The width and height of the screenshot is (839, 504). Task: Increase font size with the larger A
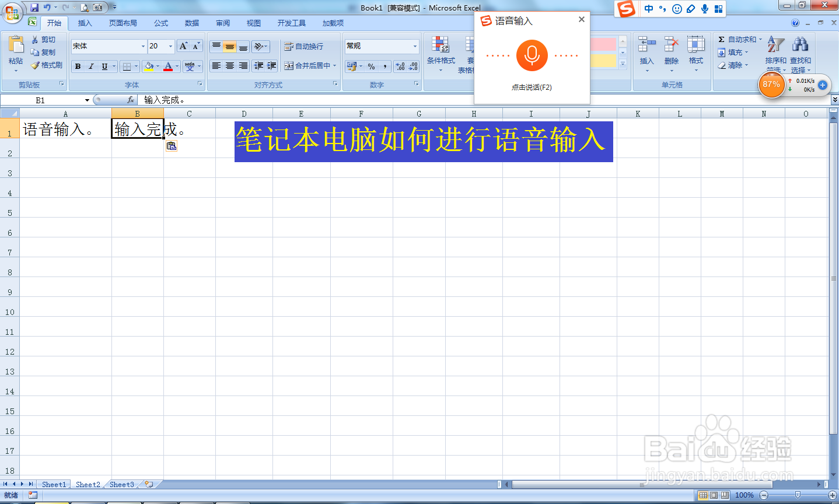point(183,46)
